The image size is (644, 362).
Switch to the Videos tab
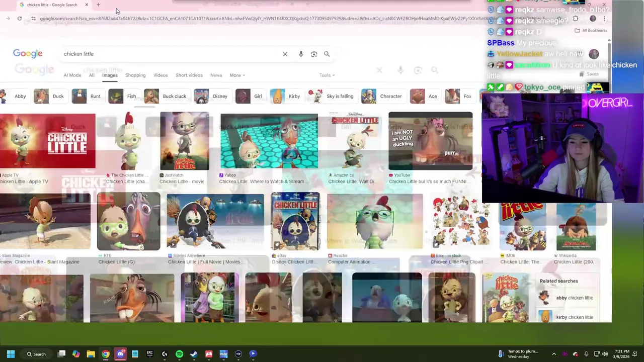click(x=160, y=75)
